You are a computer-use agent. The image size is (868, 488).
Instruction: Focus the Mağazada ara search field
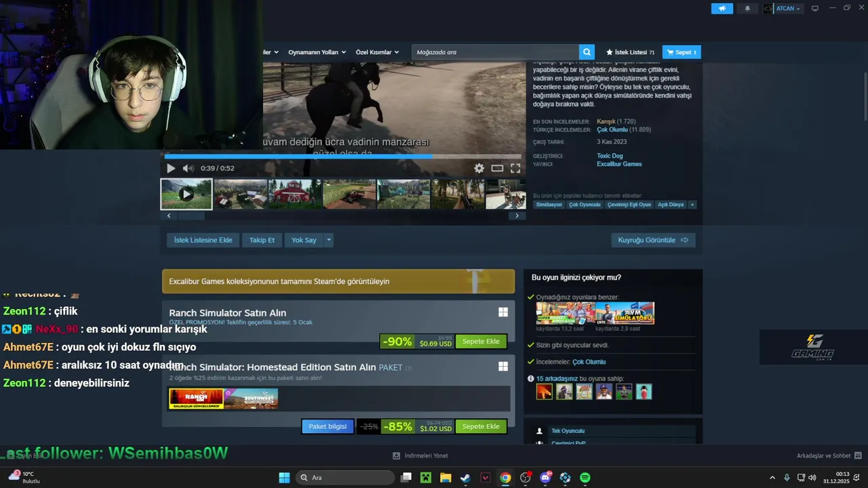pyautogui.click(x=495, y=52)
